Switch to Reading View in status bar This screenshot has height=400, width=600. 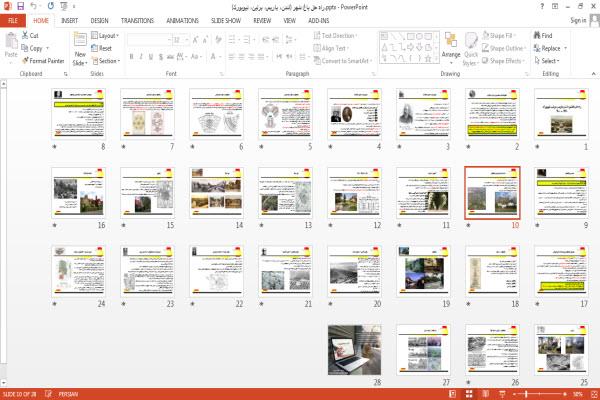point(486,394)
